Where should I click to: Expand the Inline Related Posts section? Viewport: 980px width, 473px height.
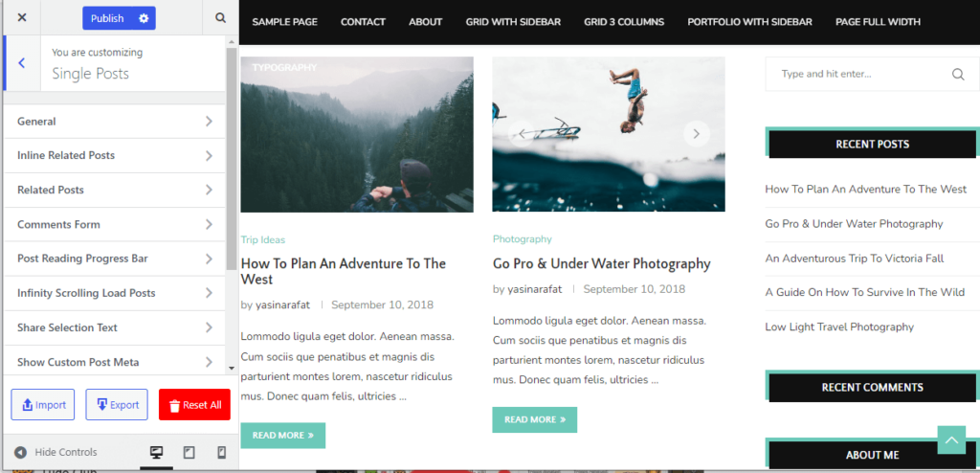click(115, 156)
